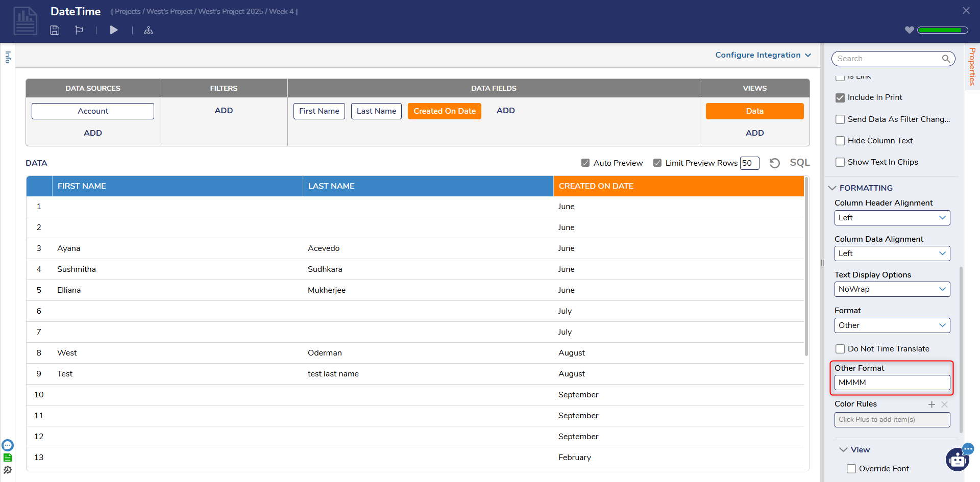This screenshot has height=482, width=980.
Task: Run the report with play icon
Action: (114, 30)
